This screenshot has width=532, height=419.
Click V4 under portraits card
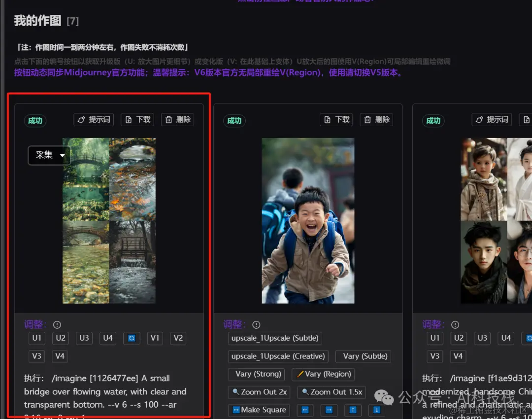[x=458, y=356]
